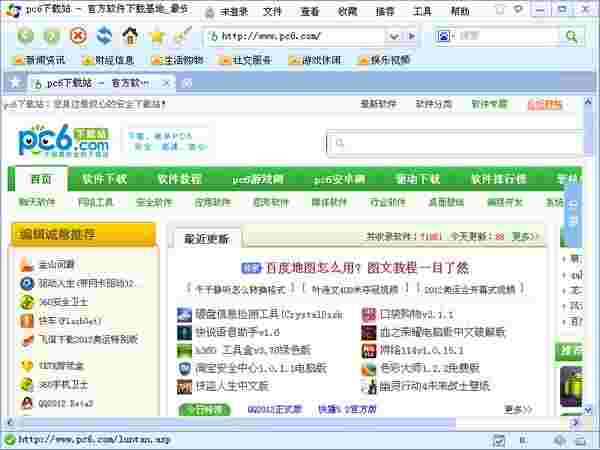Image resolution: width=600 pixels, height=450 pixels.
Task: Open the 游戏休闲 bookmarks folder
Action: [315, 60]
